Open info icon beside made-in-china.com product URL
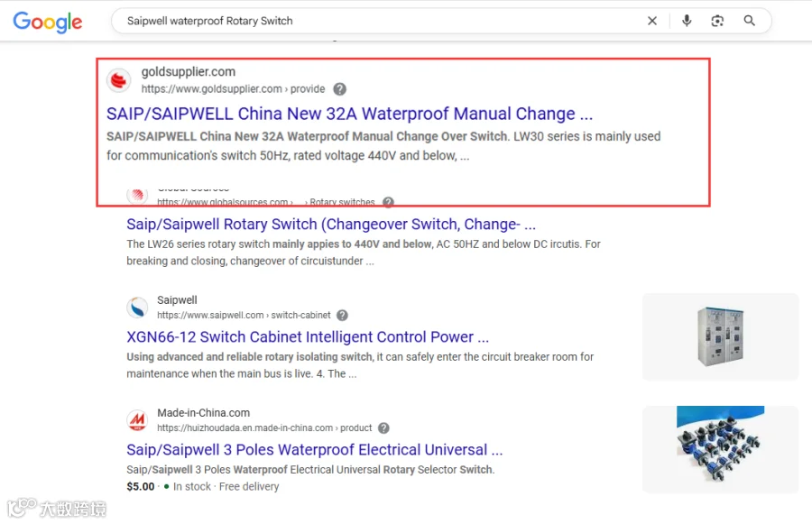 point(383,428)
